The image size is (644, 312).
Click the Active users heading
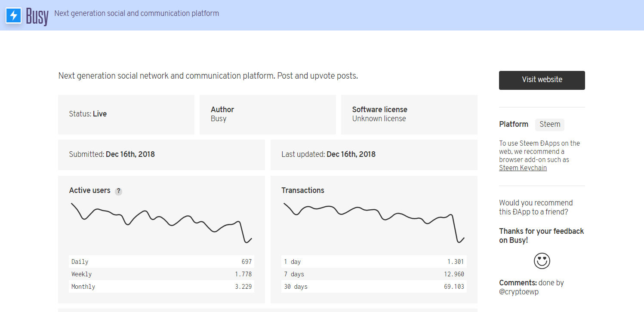coord(89,190)
